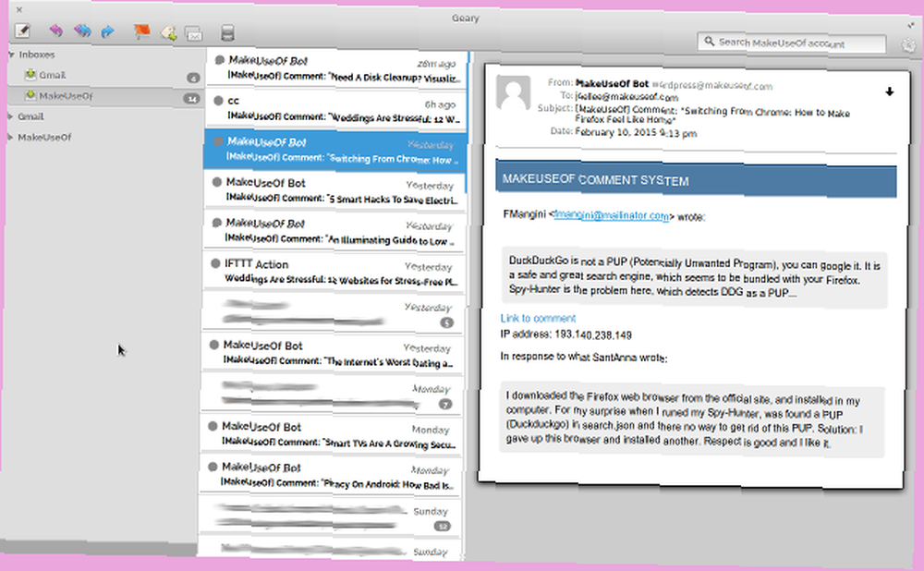Click the MakeUseOf inbox unread count badge
924x571 pixels.
(191, 99)
